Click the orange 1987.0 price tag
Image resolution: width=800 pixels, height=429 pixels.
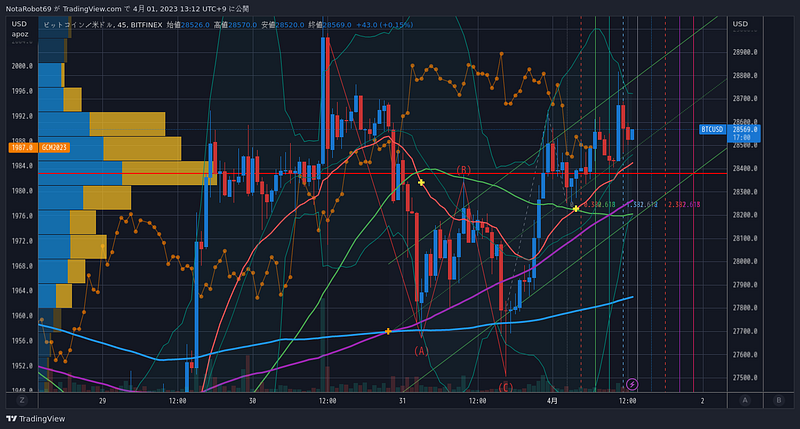tap(23, 147)
